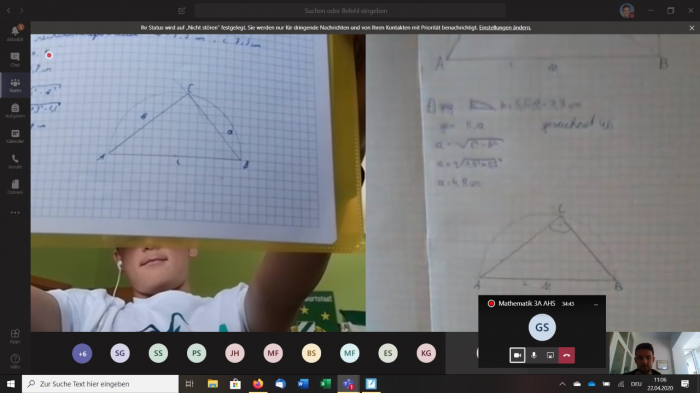Open Firefox from the Windows taskbar

click(258, 384)
